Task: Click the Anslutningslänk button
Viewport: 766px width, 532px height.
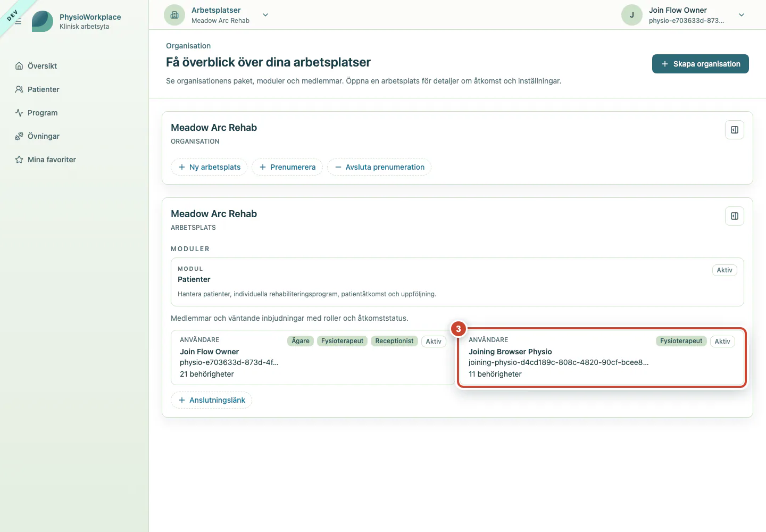Action: 211,400
